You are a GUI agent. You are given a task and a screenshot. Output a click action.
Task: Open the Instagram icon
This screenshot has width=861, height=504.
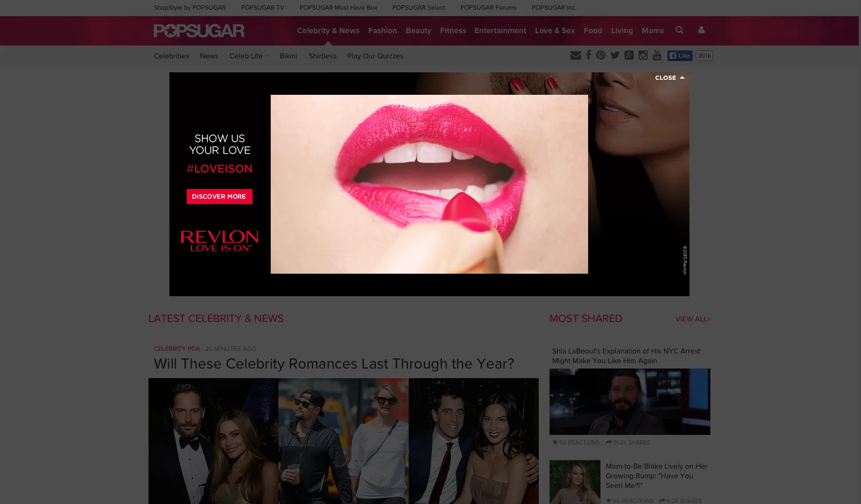tap(643, 55)
